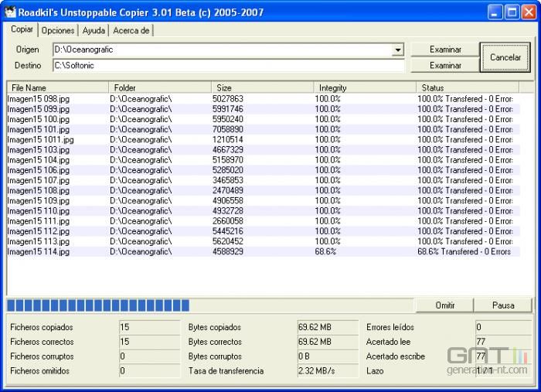Viewport: 541px width, 392px height.
Task: Click size value 7058890
Action: [x=228, y=129]
